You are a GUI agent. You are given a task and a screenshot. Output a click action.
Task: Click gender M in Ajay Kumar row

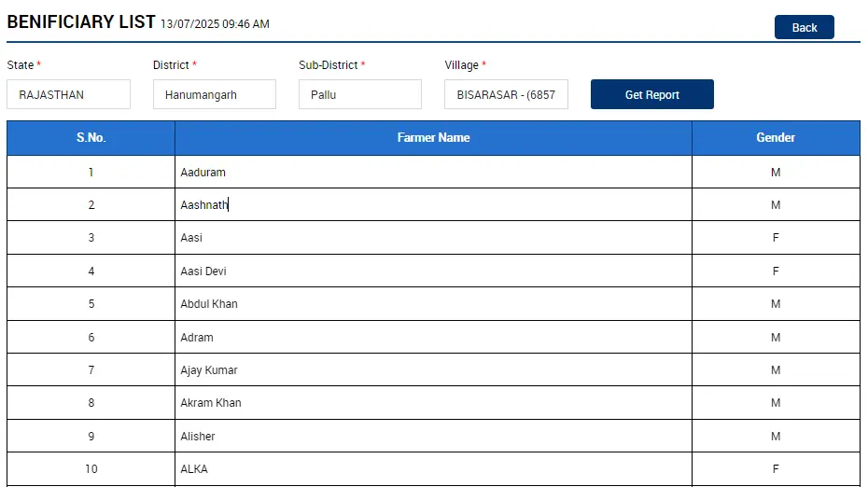[x=776, y=370]
